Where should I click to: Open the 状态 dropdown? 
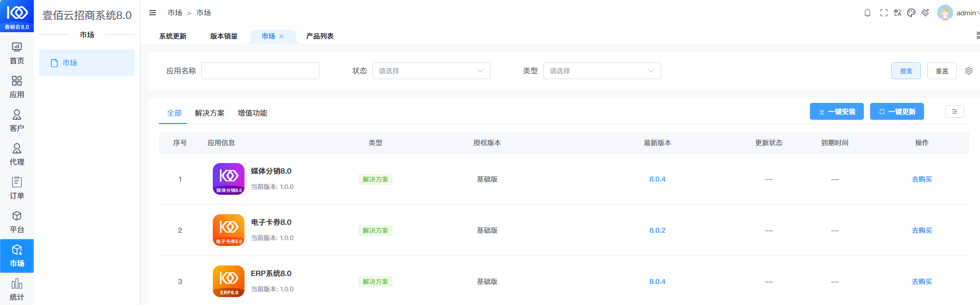[431, 71]
